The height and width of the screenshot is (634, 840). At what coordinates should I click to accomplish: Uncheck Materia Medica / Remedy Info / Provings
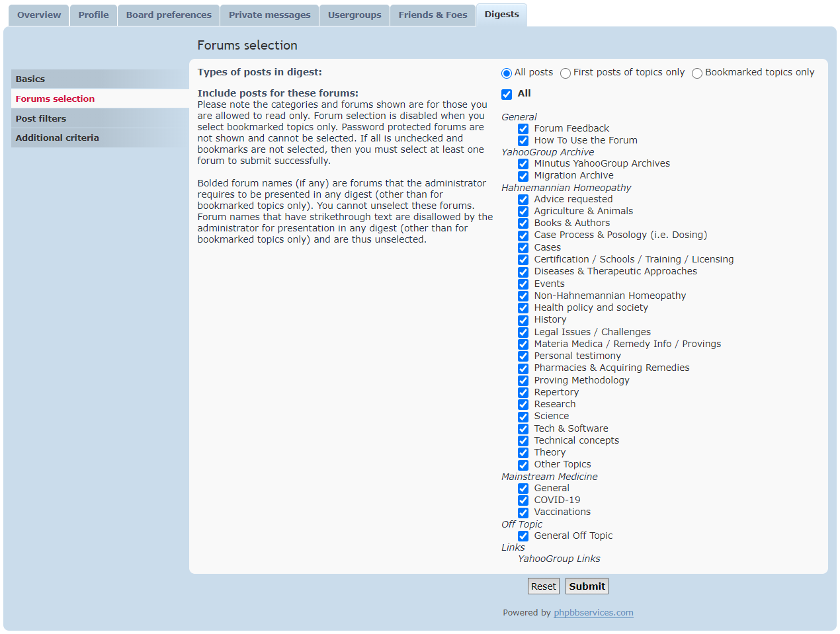(523, 344)
